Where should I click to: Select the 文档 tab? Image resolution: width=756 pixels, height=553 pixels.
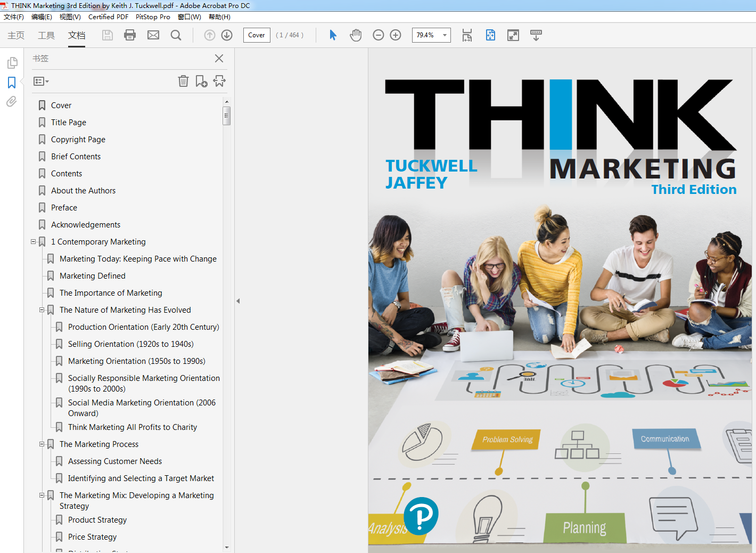[77, 35]
